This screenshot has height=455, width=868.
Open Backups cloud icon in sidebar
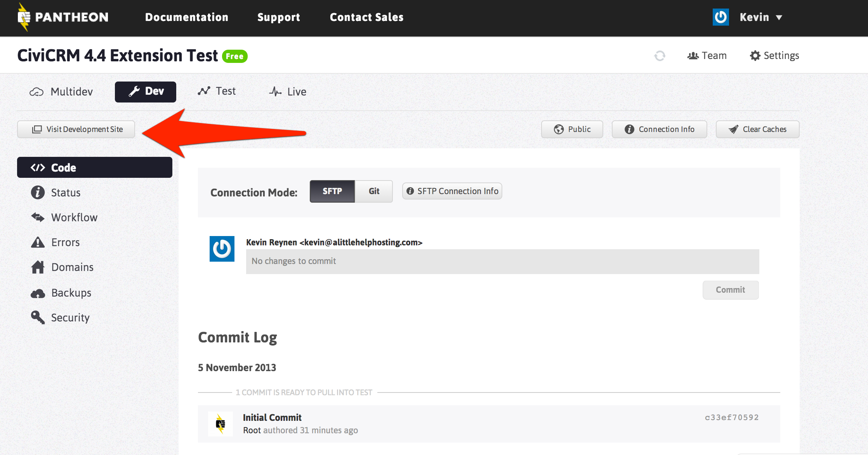click(x=38, y=293)
